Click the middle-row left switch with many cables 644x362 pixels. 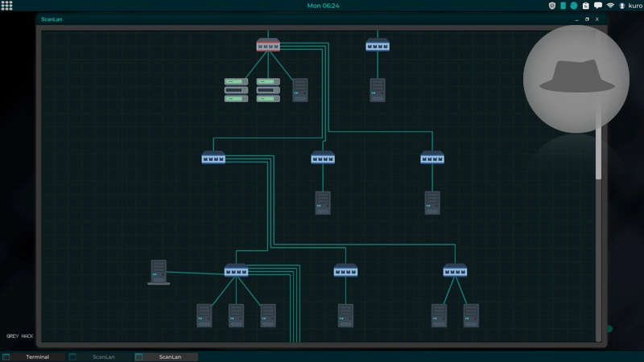(x=213, y=158)
